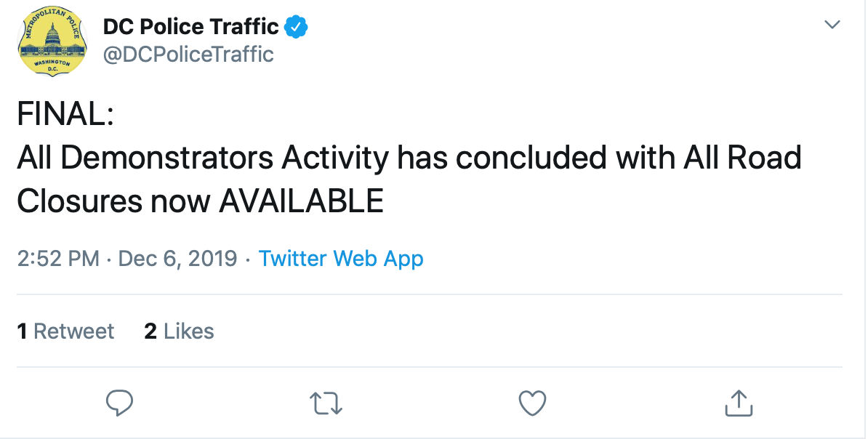Expand the tweet options chevron
Viewport: 868px width, 439px height.
pos(832,25)
